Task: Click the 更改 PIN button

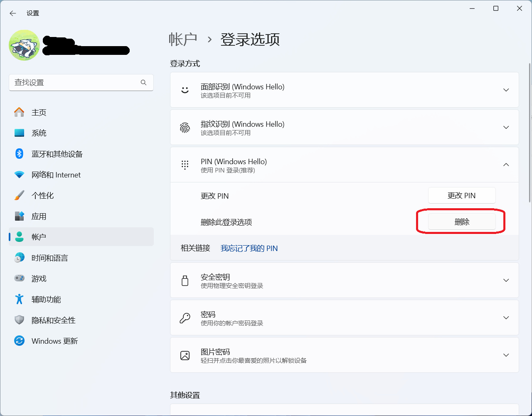Action: (462, 195)
